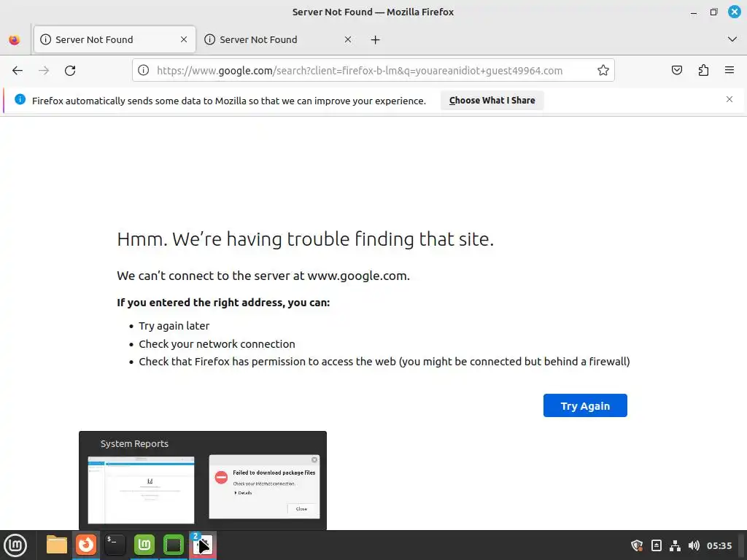Screen dimensions: 747x560
Task: Maximize the Firefox window
Action: tap(713, 12)
